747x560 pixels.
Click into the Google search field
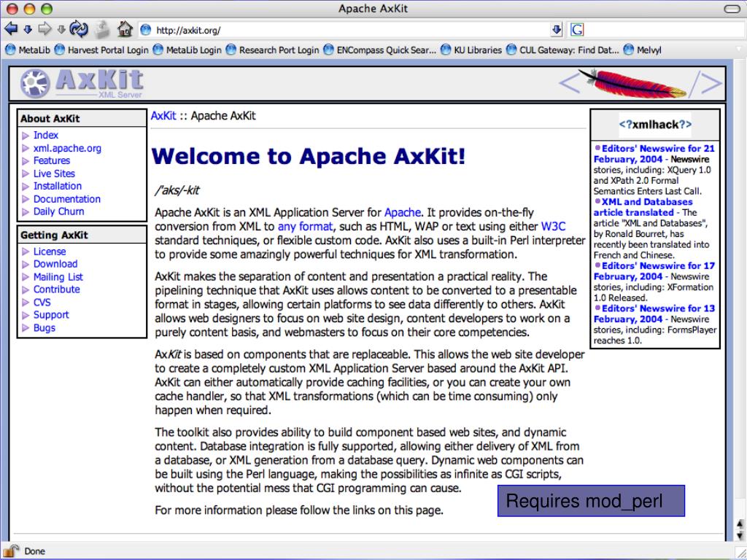point(665,30)
